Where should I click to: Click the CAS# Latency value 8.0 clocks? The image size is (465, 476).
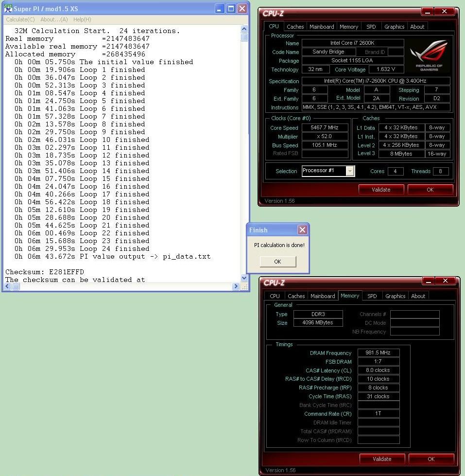pos(378,370)
